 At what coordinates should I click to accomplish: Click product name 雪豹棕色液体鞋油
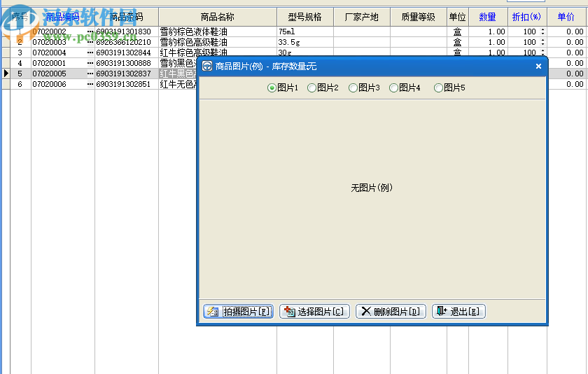194,32
